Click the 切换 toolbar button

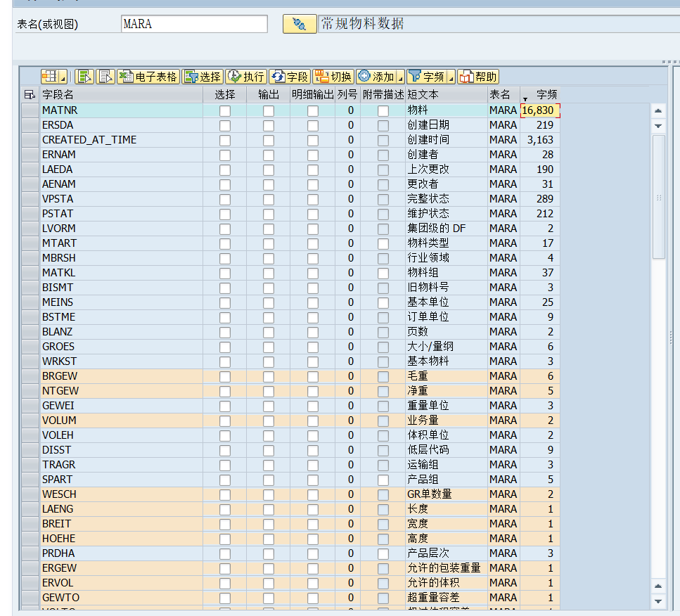(333, 77)
